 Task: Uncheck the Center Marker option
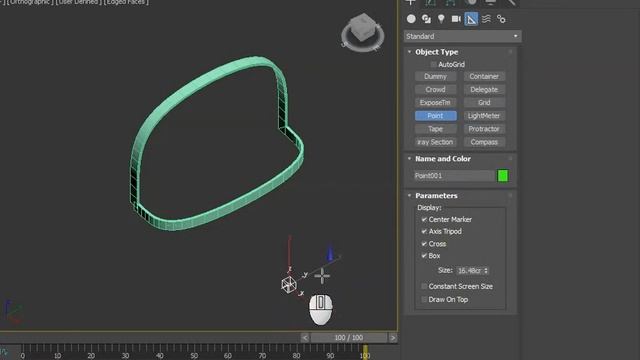click(424, 220)
